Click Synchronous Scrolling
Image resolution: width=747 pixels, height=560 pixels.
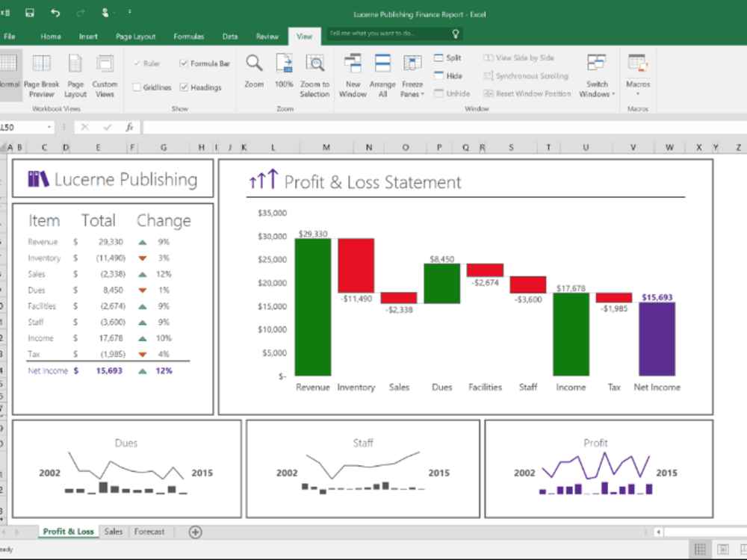pyautogui.click(x=525, y=75)
